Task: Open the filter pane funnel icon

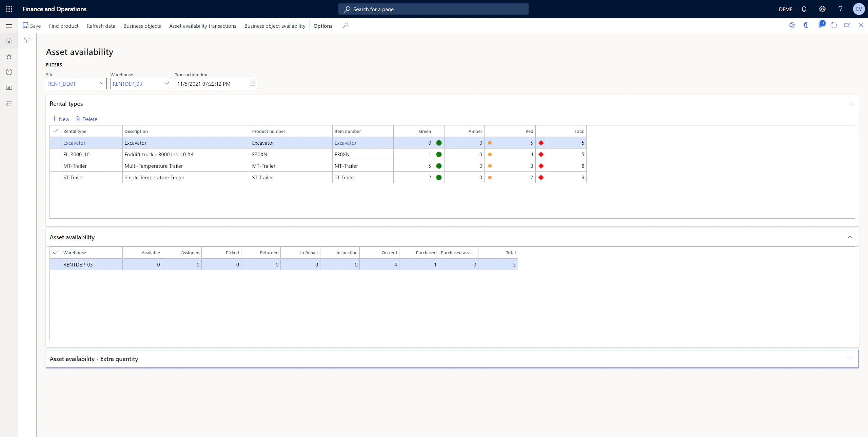Action: pos(27,41)
